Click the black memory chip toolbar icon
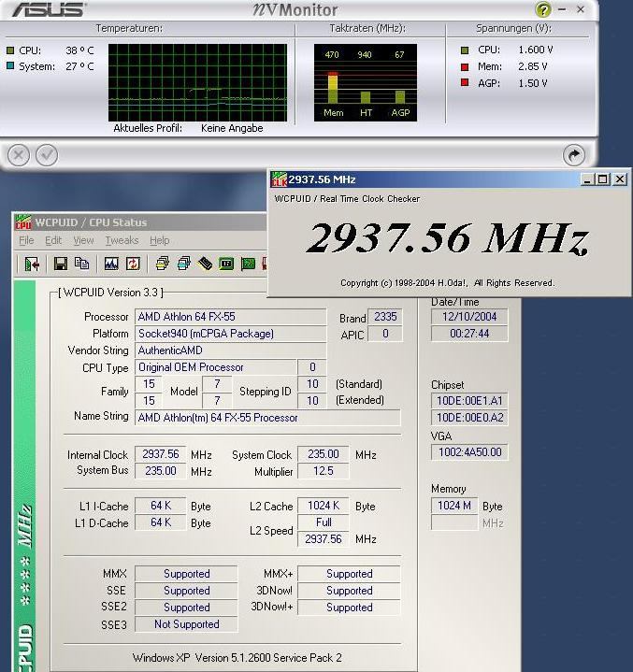Image resolution: width=633 pixels, height=672 pixels. click(x=205, y=264)
